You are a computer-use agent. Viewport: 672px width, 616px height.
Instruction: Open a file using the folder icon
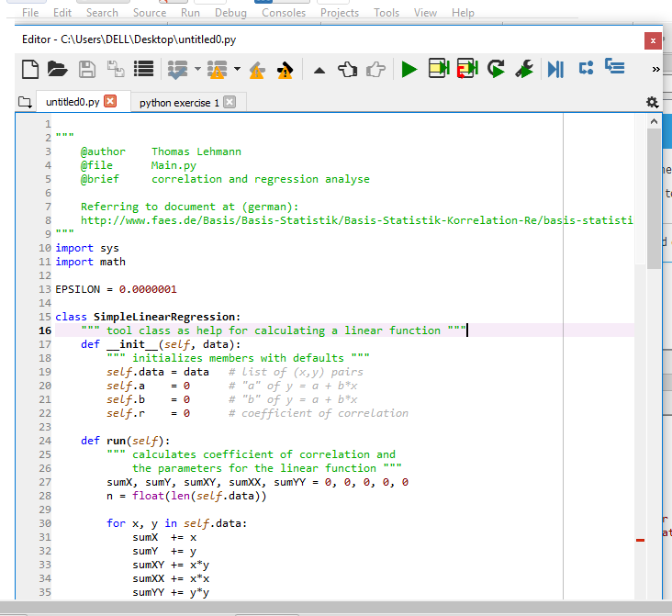point(58,69)
